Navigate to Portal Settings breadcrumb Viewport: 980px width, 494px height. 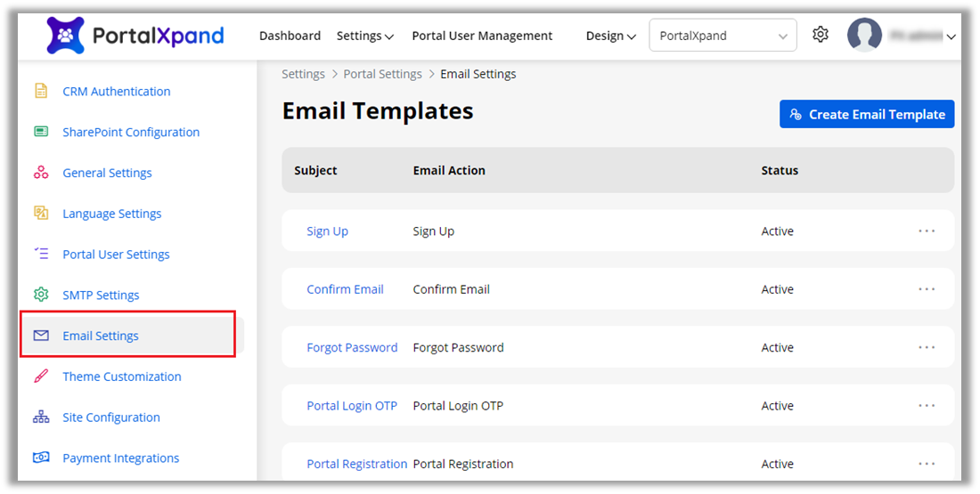[x=382, y=74]
